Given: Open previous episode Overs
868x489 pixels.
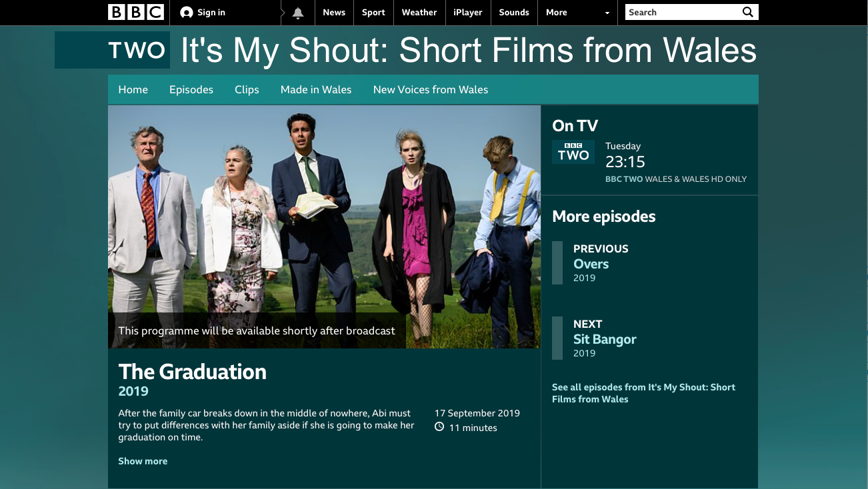Looking at the screenshot, I should [591, 264].
